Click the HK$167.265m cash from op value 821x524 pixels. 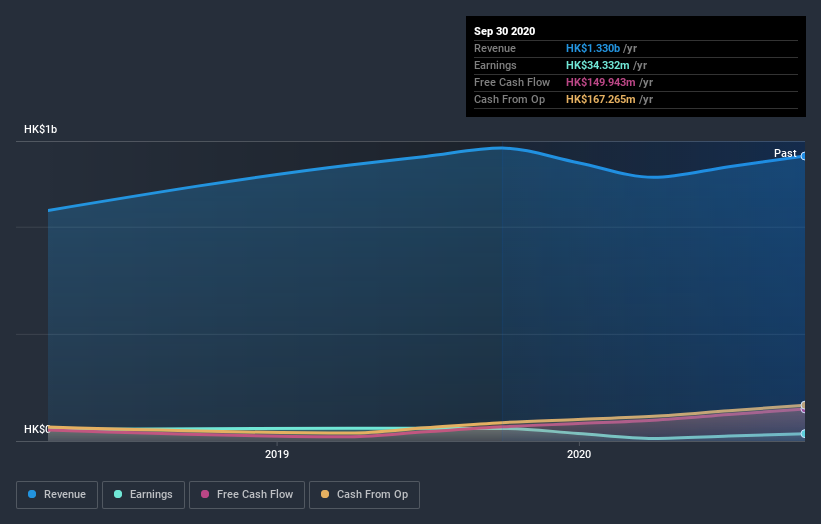(x=601, y=99)
